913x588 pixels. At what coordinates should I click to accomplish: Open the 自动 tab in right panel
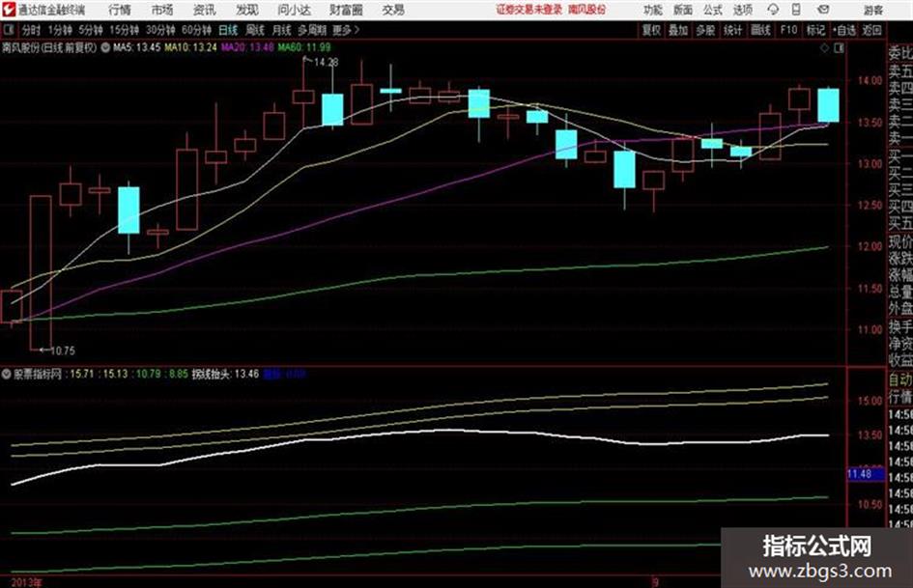coord(900,380)
